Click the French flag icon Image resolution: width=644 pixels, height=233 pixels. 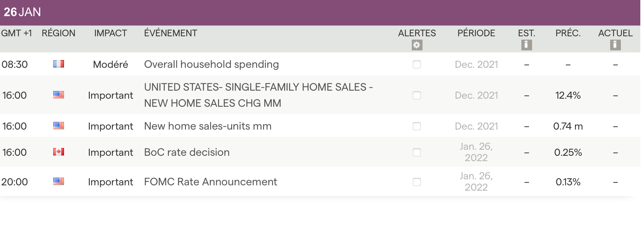pyautogui.click(x=59, y=64)
